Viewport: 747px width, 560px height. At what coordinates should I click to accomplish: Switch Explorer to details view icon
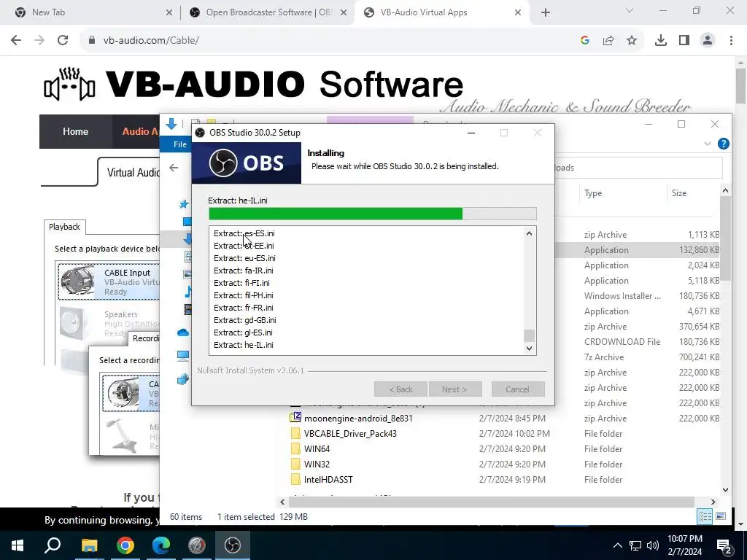click(705, 516)
